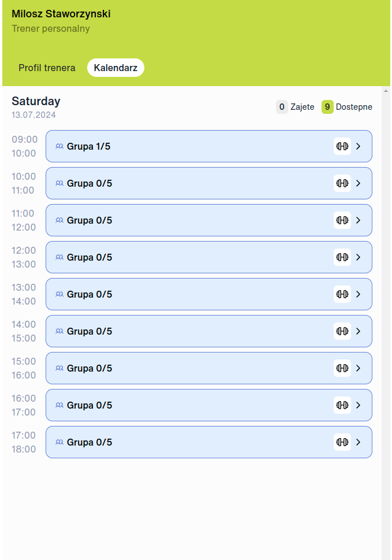Click dumbbell icon in 14:00 slot
This screenshot has width=392, height=560.
[x=342, y=331]
